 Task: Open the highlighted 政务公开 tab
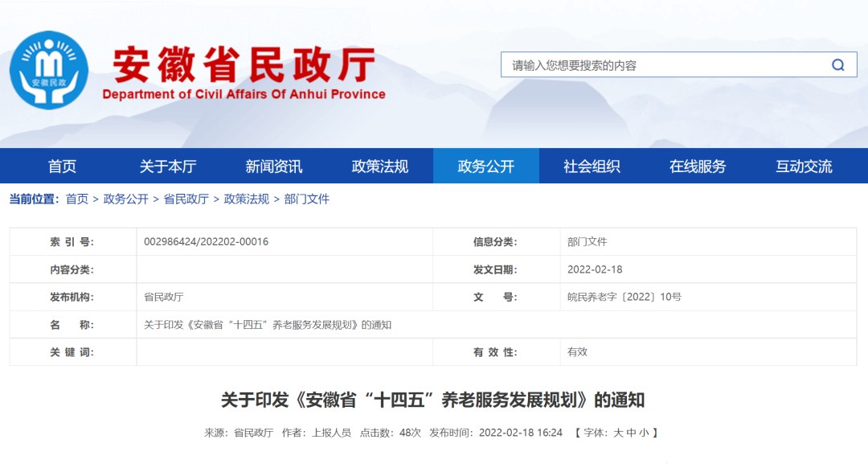(486, 166)
